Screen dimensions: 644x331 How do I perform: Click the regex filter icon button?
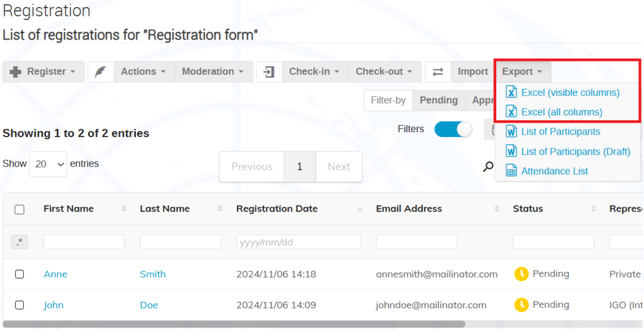point(19,242)
